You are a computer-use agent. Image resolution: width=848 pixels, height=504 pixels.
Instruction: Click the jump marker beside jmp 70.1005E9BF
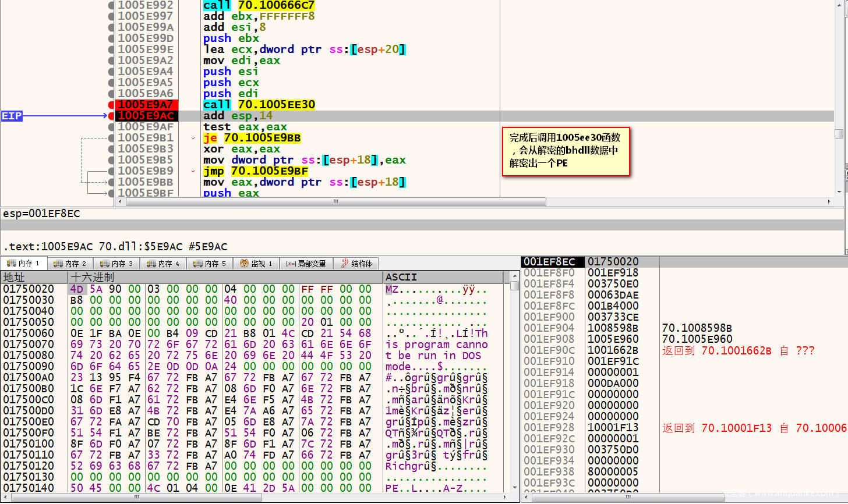coord(193,171)
